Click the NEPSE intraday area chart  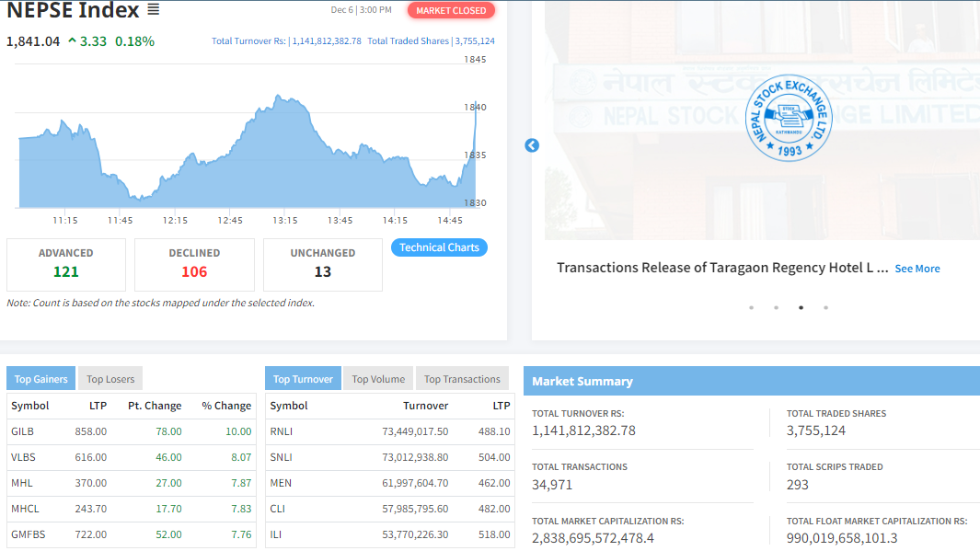[247, 151]
